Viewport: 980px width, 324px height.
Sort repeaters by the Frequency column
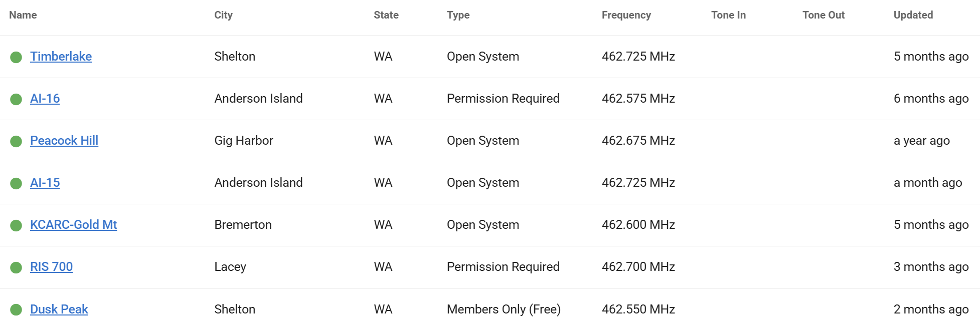tap(626, 15)
